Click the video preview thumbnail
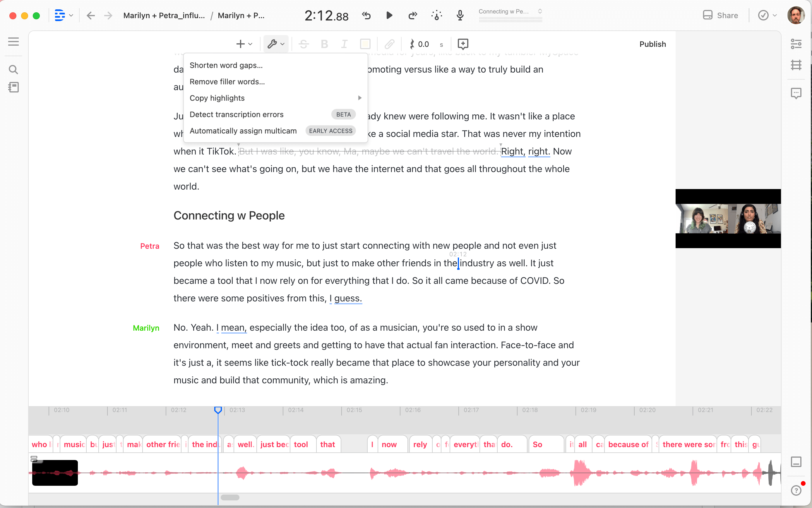 728,218
